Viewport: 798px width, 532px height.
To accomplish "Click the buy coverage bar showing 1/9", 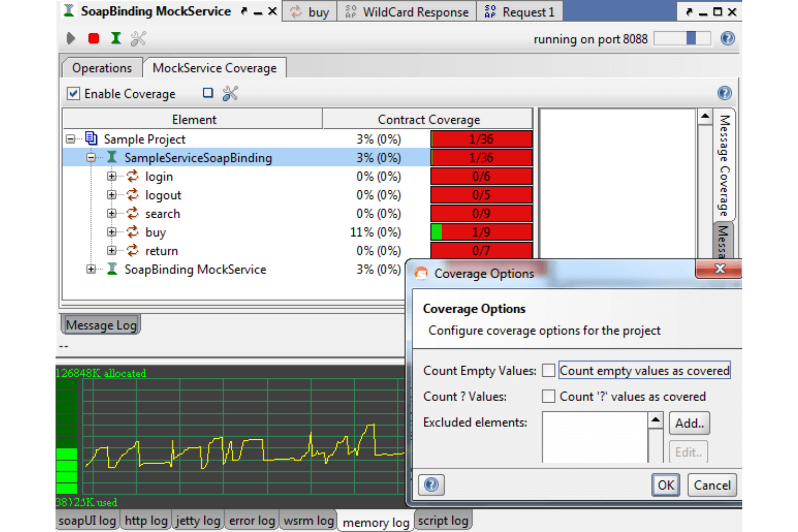I will [x=481, y=232].
